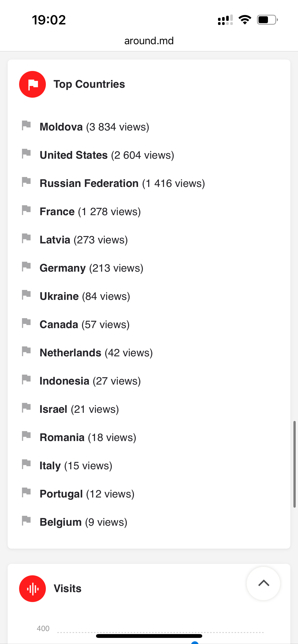
Task: Select the Russian Federation country entry
Action: pos(122,183)
